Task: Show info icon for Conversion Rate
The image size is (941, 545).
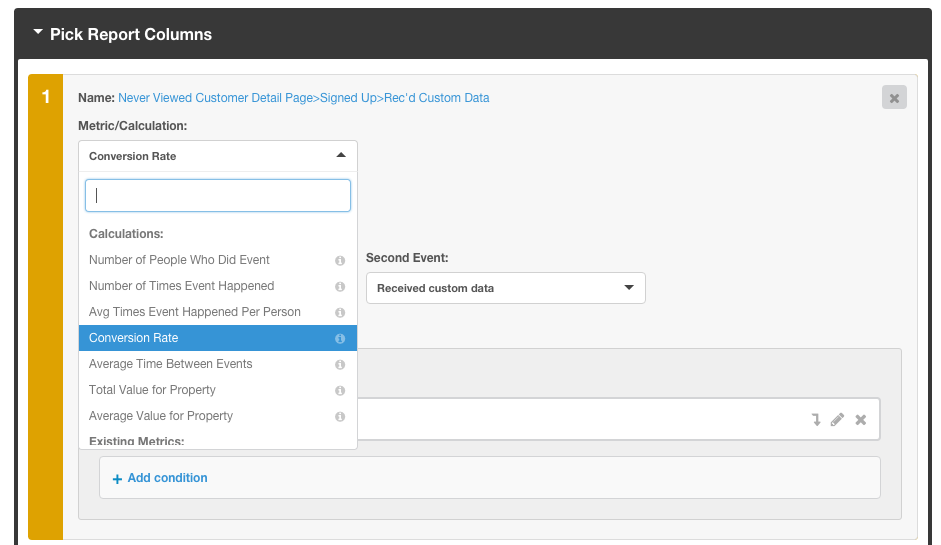Action: click(x=340, y=339)
